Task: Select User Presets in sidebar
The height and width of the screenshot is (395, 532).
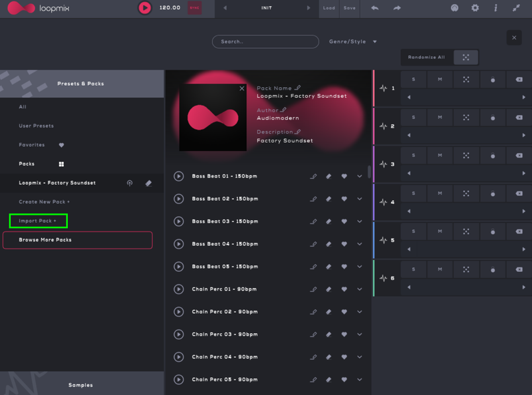Action: click(37, 126)
